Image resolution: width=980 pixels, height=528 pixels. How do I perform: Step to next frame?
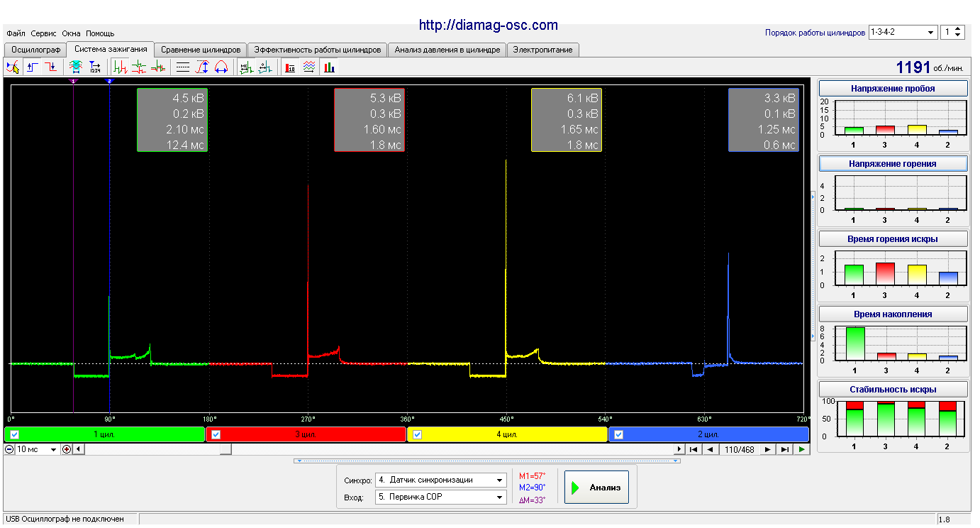tap(767, 449)
